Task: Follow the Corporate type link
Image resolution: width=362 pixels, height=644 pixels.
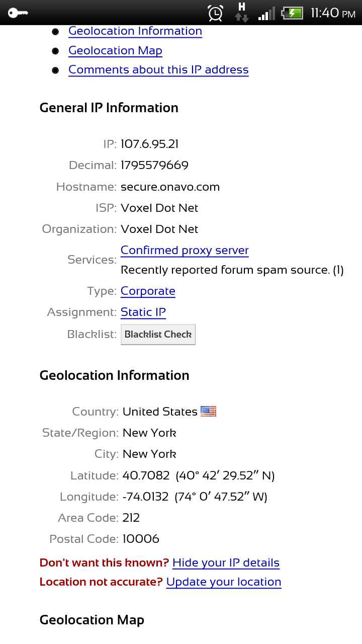Action: (x=148, y=291)
